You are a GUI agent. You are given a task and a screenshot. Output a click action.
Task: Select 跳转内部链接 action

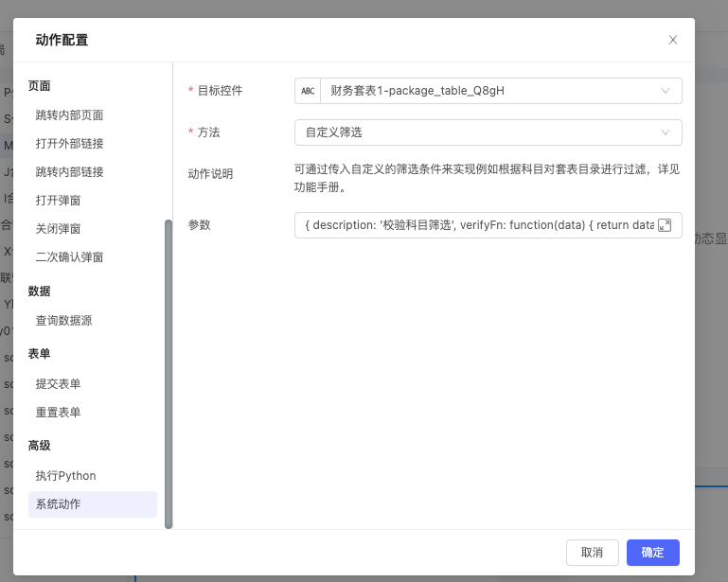pyautogui.click(x=70, y=171)
